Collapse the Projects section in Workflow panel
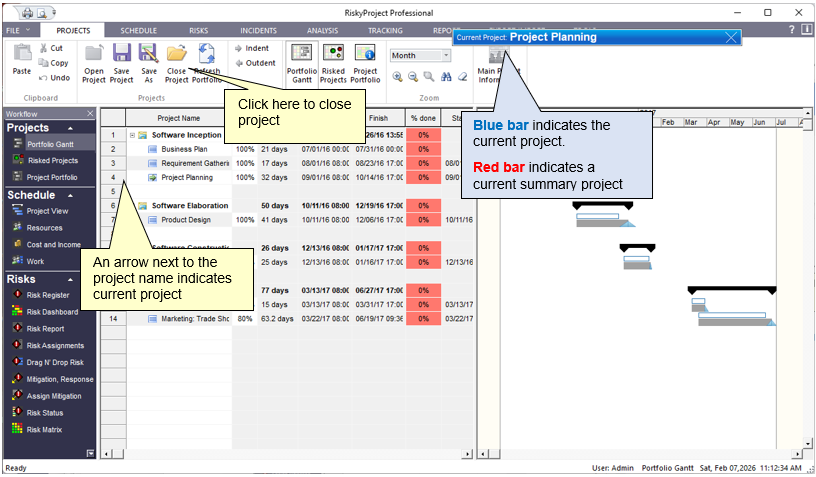This screenshot has height=477, width=816. tap(70, 128)
